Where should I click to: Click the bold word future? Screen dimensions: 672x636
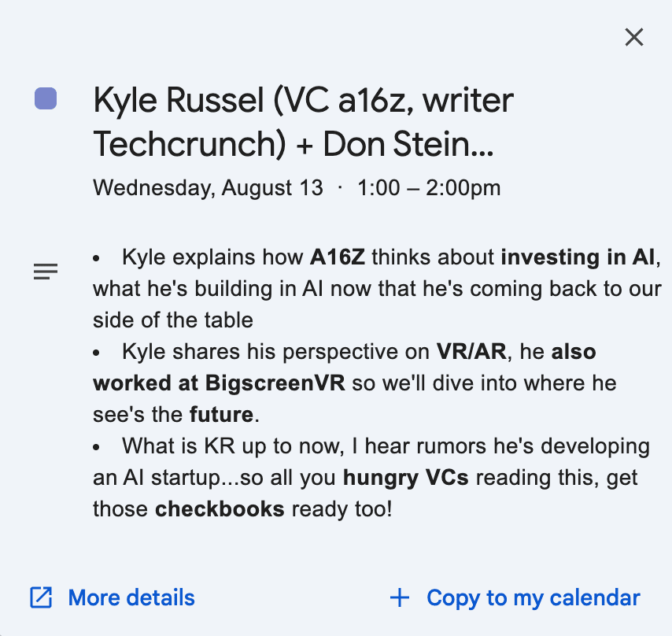(221, 415)
